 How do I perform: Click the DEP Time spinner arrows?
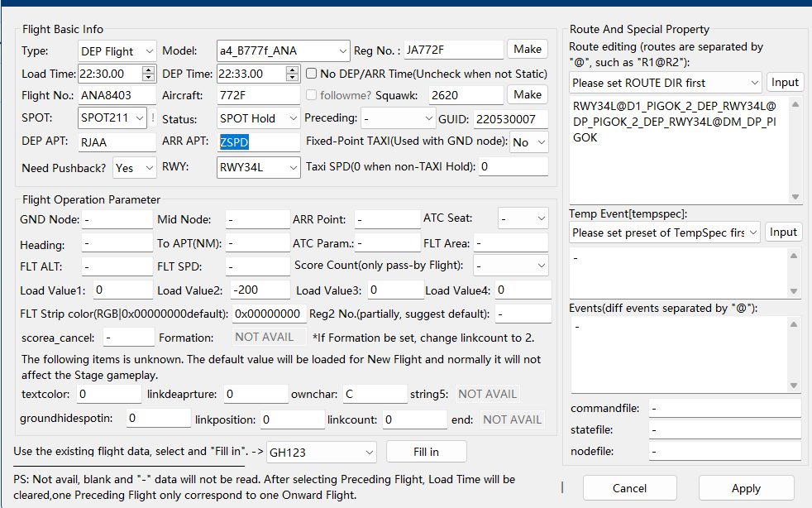(293, 74)
